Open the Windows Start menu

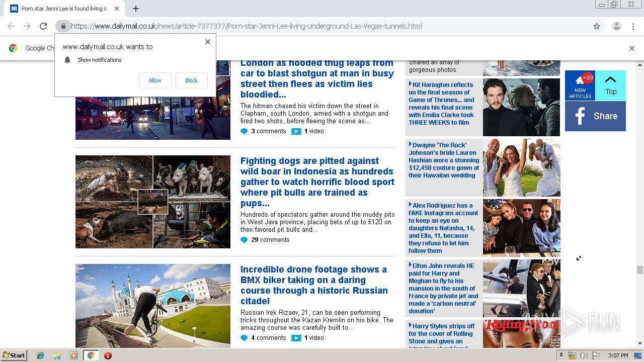pyautogui.click(x=14, y=355)
